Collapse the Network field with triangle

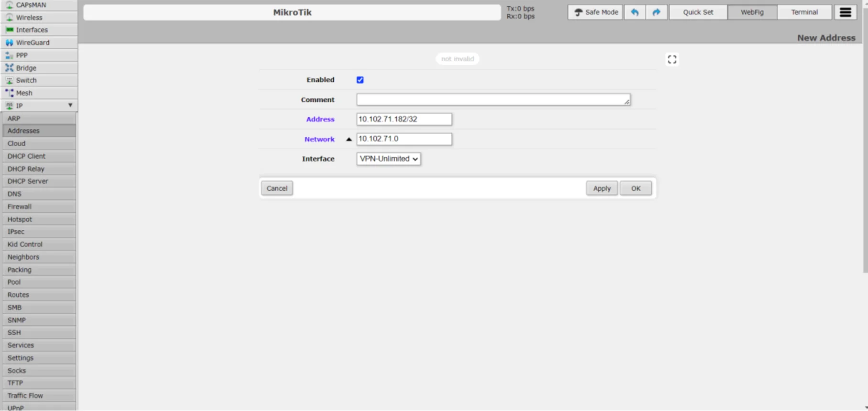[x=349, y=139]
